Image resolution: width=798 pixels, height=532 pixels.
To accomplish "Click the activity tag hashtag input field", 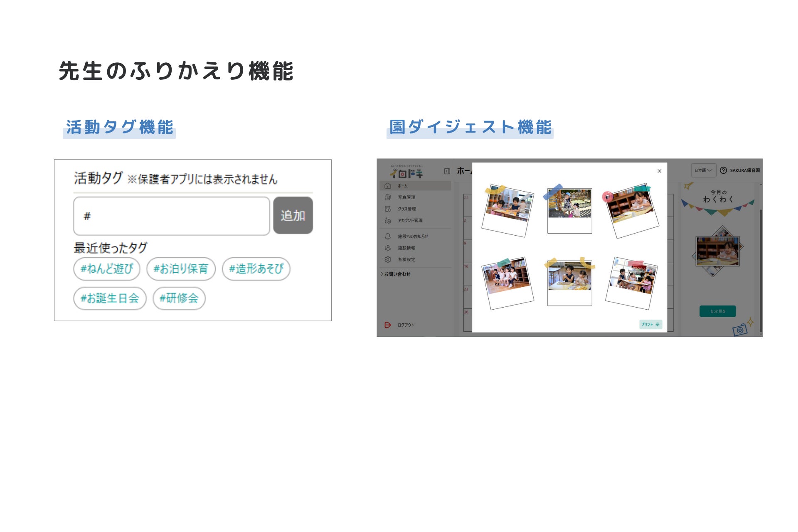I will coord(172,216).
